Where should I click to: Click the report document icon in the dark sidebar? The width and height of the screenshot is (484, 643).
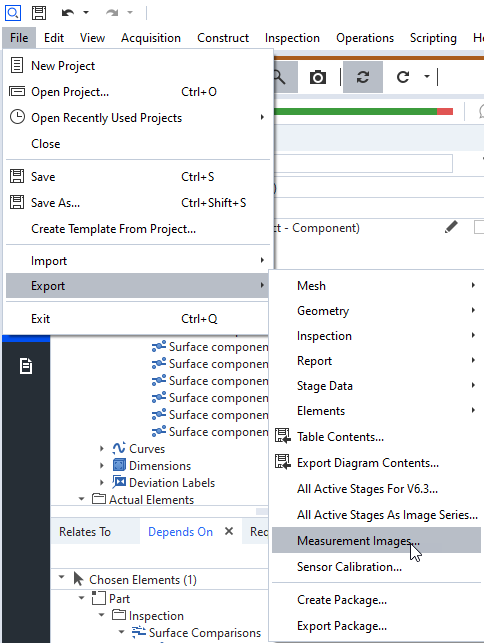(x=26, y=366)
